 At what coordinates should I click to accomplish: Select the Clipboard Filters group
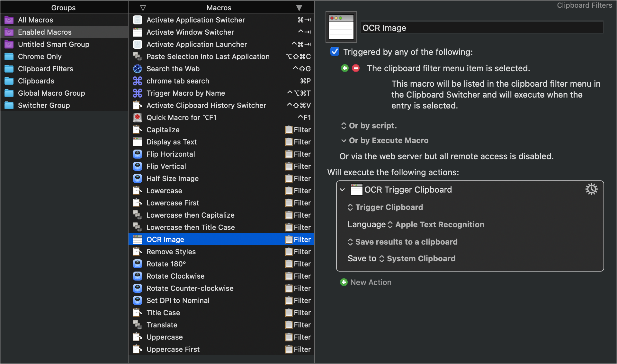coord(64,69)
